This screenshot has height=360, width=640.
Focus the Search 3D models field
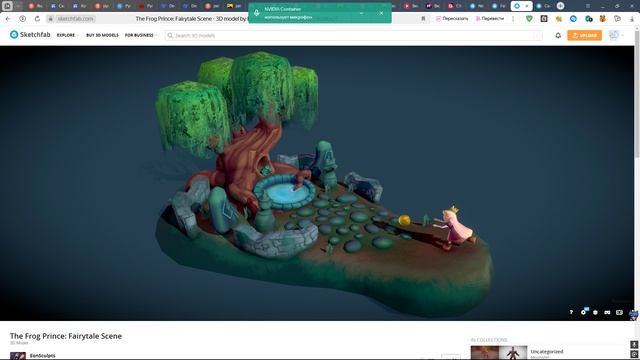pyautogui.click(x=353, y=36)
